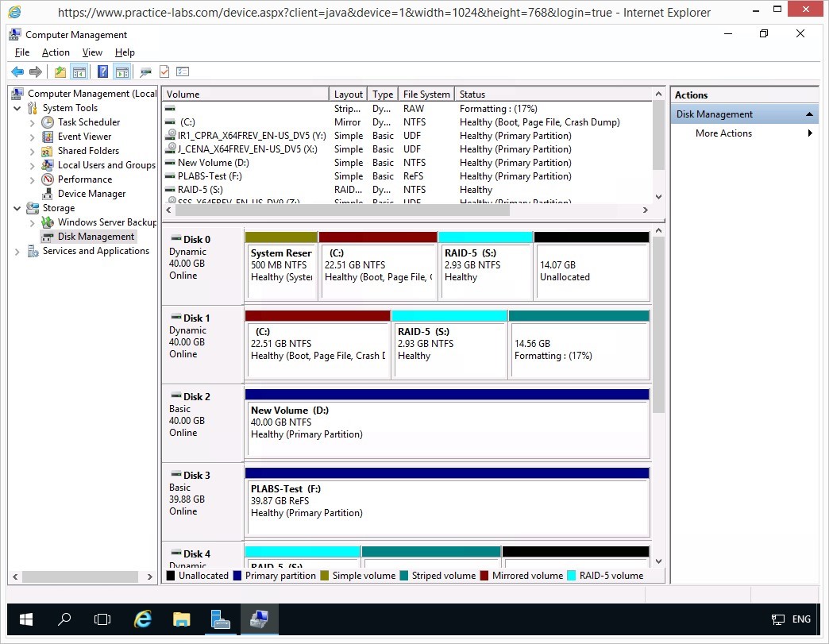This screenshot has height=644, width=829.
Task: Select Event Viewer in System Tools
Action: (84, 137)
